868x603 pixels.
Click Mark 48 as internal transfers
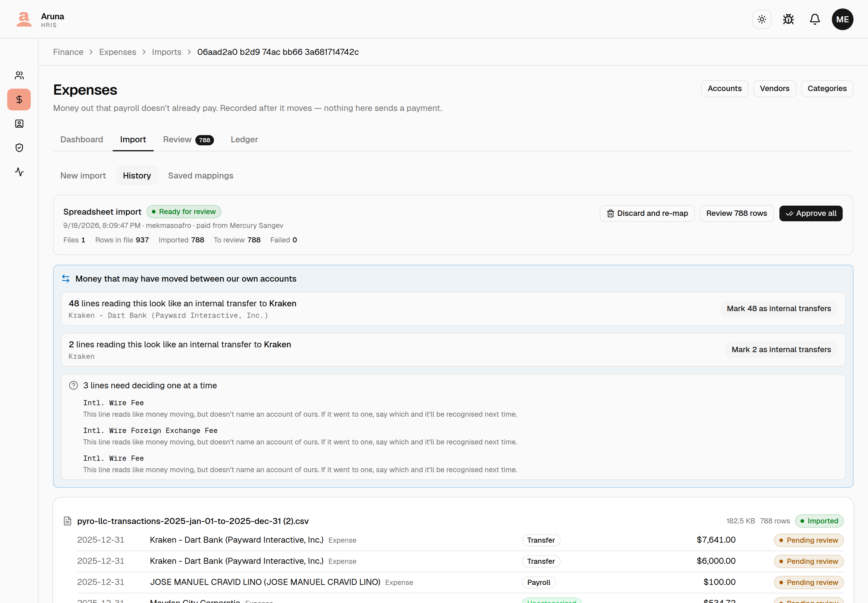point(778,309)
